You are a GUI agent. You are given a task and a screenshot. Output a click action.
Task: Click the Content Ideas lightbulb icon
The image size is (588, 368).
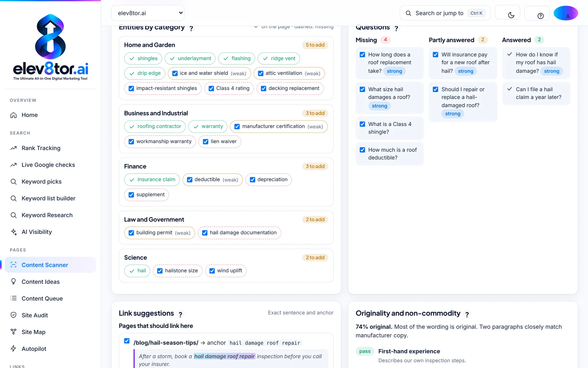[14, 282]
